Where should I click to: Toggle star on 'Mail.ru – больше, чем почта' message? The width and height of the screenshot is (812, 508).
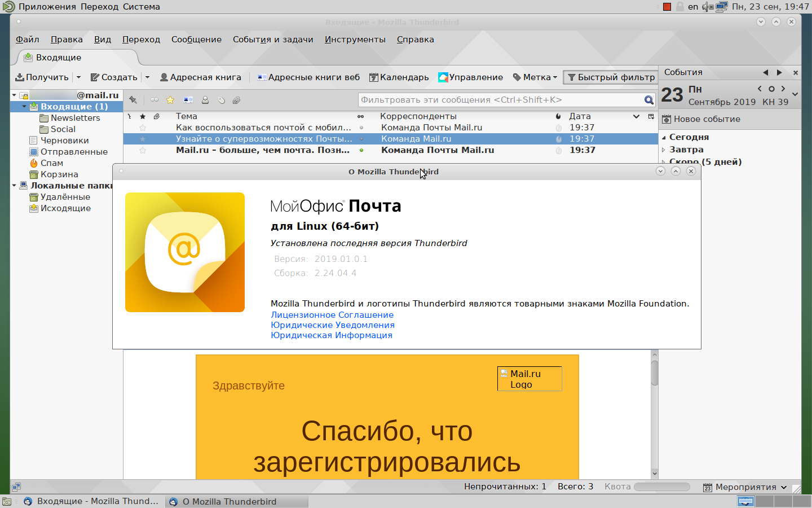(x=143, y=150)
